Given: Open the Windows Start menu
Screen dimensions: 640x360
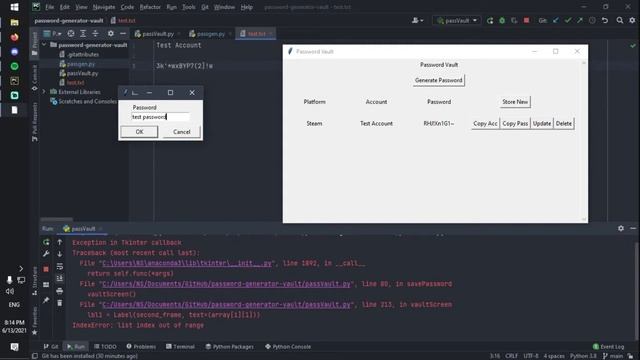Looking at the screenshot, I should click(14, 7).
